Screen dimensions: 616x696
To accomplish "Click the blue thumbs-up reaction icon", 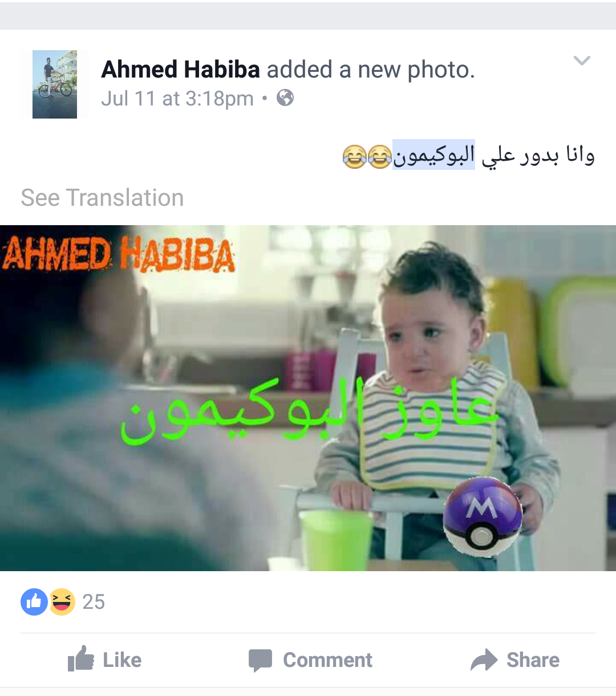I will 34,602.
